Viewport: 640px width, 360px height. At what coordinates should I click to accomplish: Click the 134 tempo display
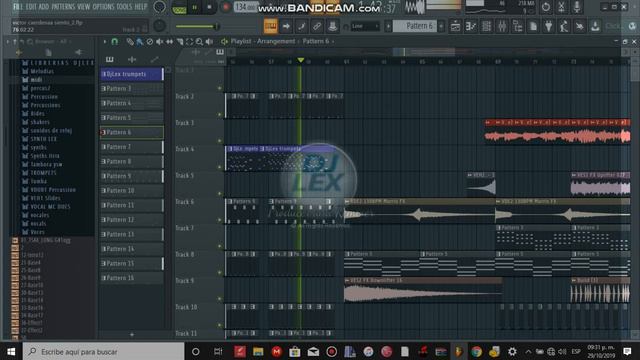(246, 7)
